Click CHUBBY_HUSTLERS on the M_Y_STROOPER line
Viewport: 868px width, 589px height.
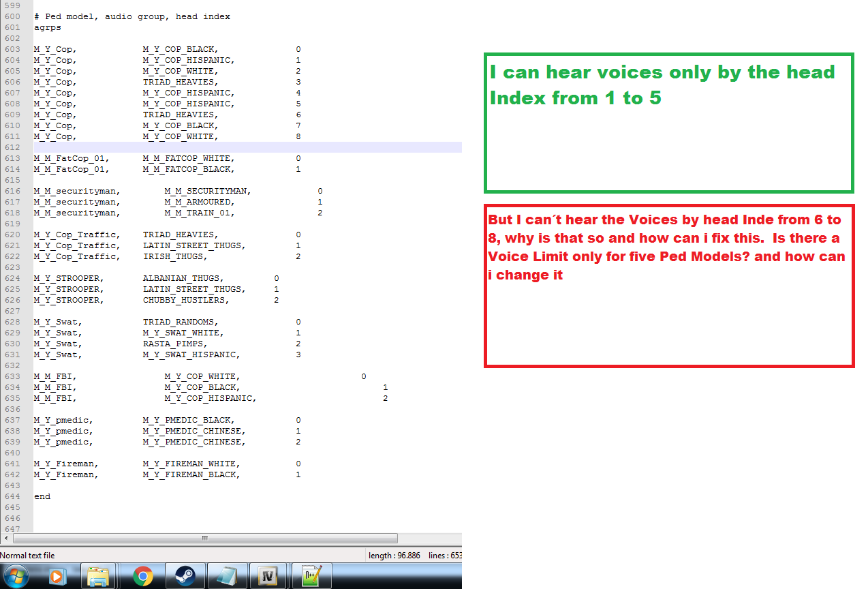(x=187, y=300)
